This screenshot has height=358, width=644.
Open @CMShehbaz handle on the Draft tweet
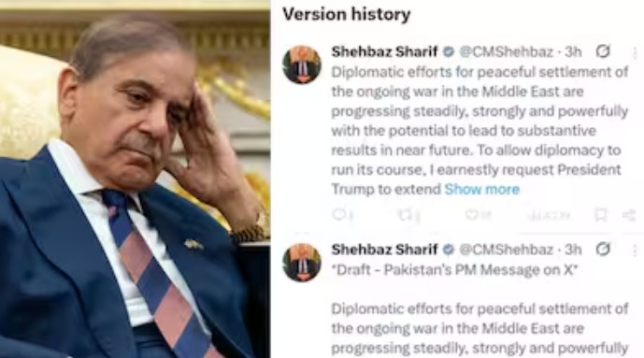pos(507,250)
